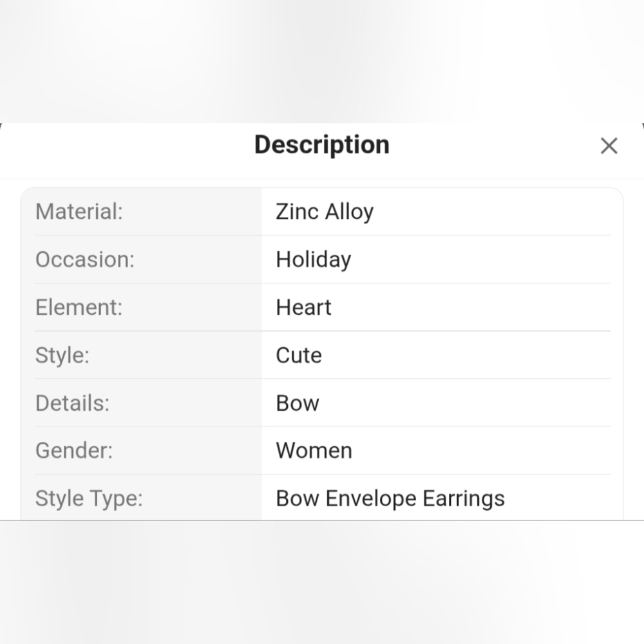
Task: Select the Zinc Alloy value
Action: pos(325,212)
